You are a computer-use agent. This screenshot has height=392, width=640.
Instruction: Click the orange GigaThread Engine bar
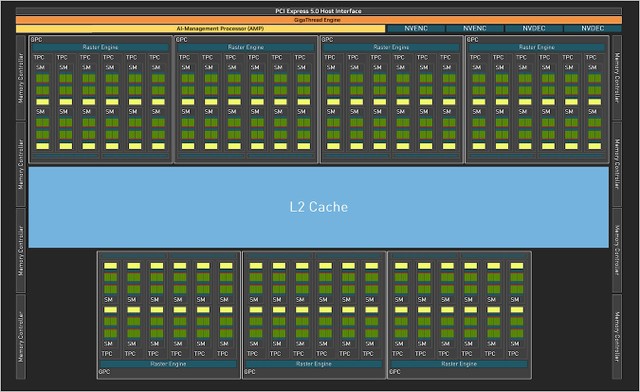click(x=318, y=20)
